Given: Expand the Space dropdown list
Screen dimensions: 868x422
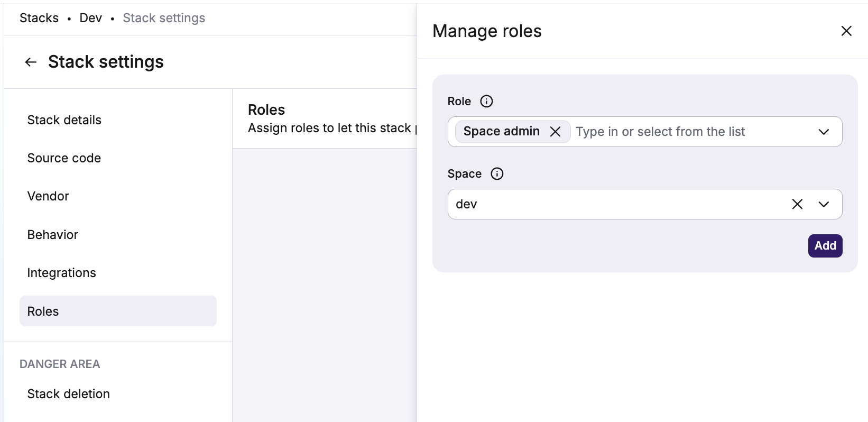Looking at the screenshot, I should click(823, 204).
